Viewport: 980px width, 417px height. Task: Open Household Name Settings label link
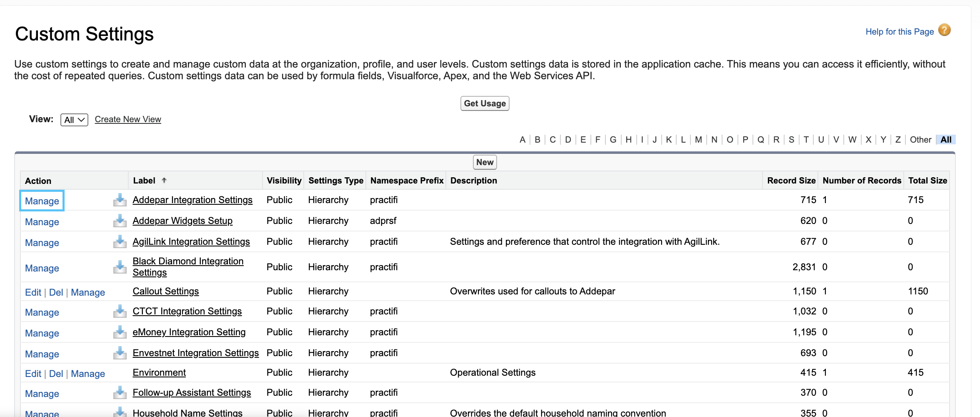[x=187, y=412]
